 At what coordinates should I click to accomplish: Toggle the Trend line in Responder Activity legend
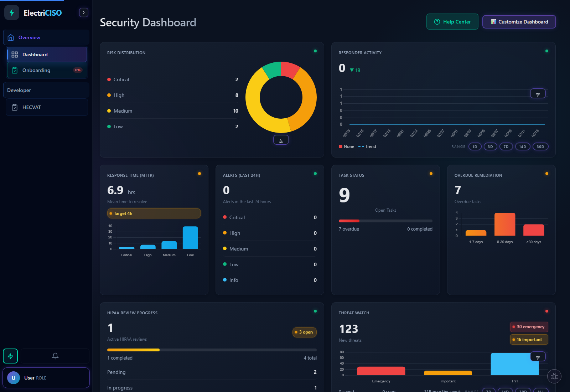368,146
